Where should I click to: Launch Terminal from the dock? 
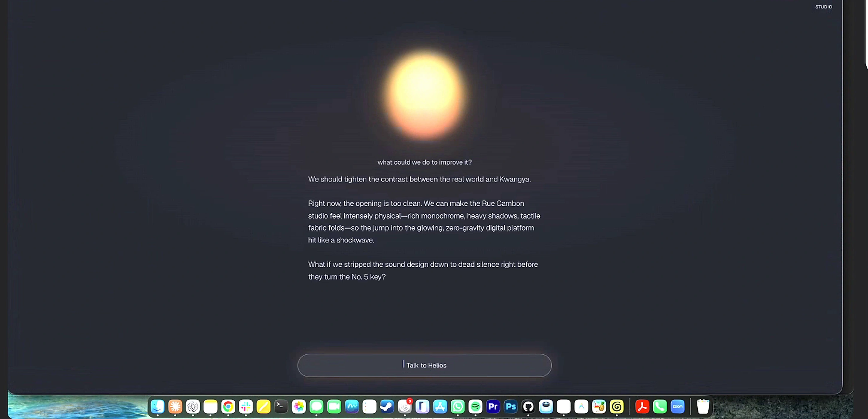coord(281,406)
